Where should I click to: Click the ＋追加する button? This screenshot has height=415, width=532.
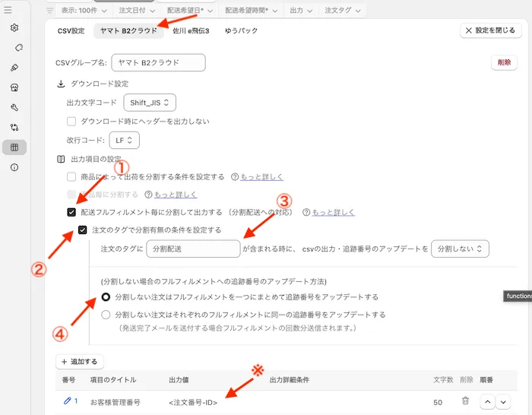point(80,362)
